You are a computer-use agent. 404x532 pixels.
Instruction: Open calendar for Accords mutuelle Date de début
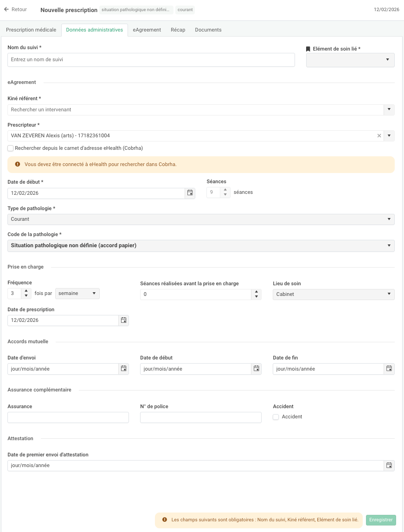click(x=256, y=369)
